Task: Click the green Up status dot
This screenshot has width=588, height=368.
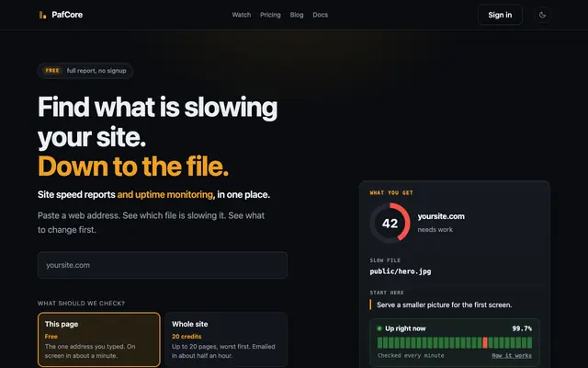Action: tap(379, 328)
